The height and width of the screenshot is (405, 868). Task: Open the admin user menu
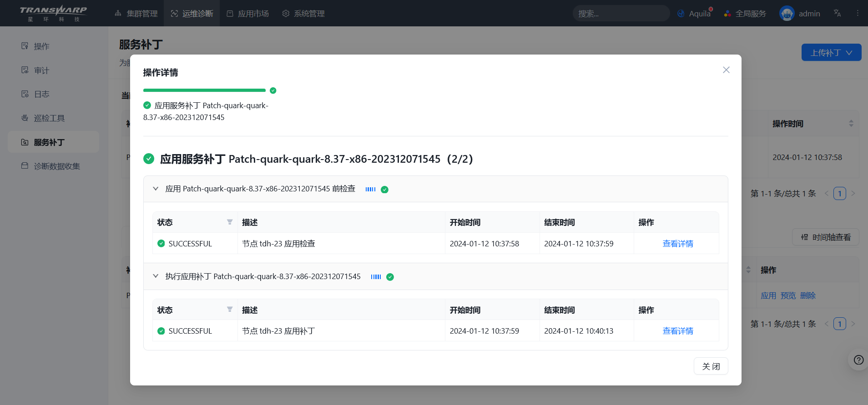[800, 14]
